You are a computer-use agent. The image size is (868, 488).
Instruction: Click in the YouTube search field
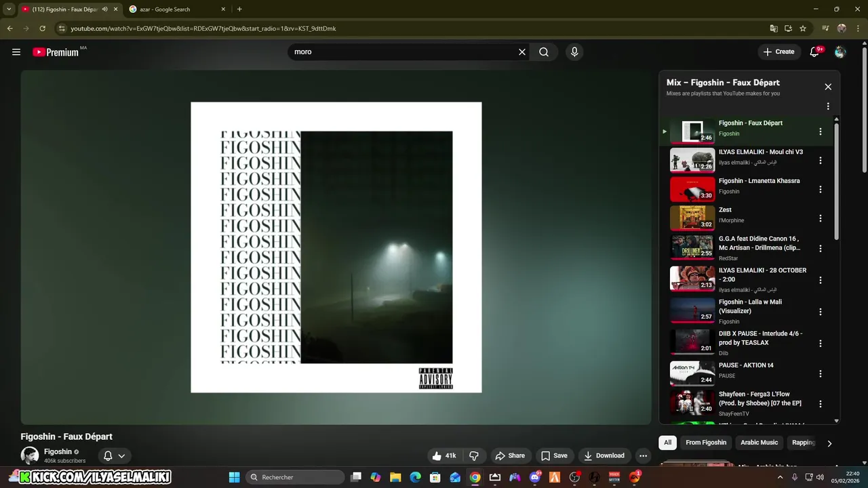403,52
